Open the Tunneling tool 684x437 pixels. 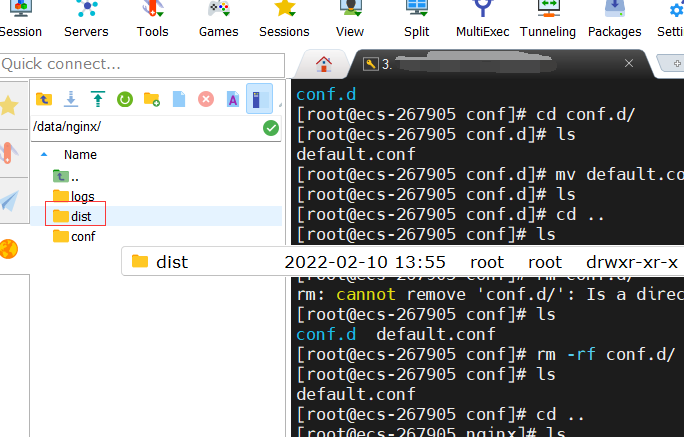coord(548,20)
